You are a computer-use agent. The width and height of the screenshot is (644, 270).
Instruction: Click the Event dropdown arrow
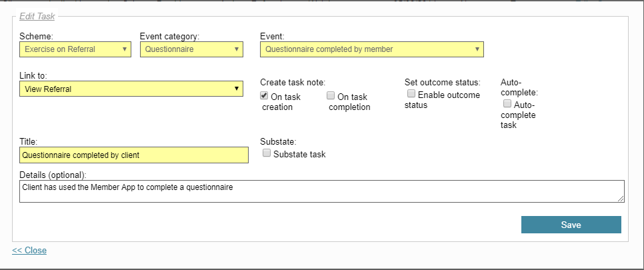point(477,49)
